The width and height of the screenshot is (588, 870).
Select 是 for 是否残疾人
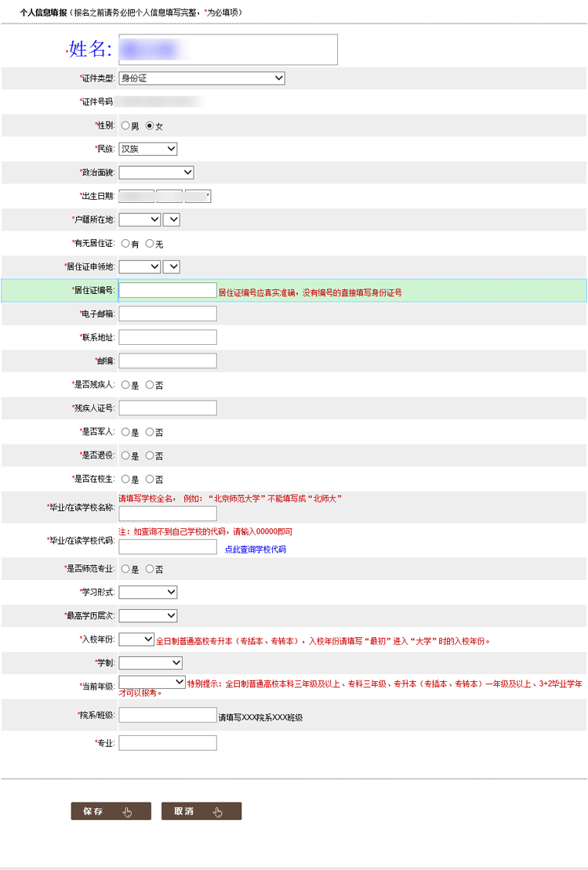(x=125, y=385)
